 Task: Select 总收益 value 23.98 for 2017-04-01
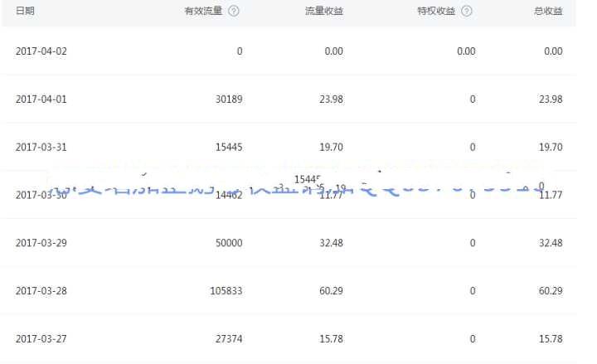(x=551, y=99)
